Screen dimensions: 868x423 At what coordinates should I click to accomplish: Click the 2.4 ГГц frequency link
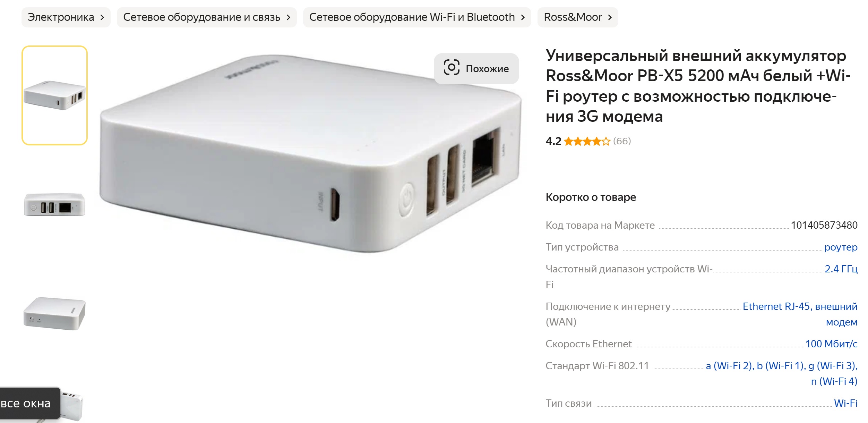point(841,269)
